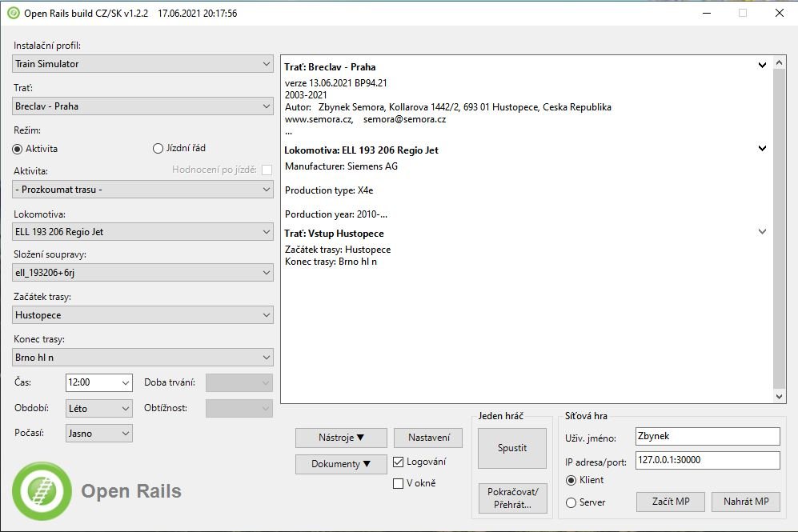Close the Open Rails window

pyautogui.click(x=779, y=14)
